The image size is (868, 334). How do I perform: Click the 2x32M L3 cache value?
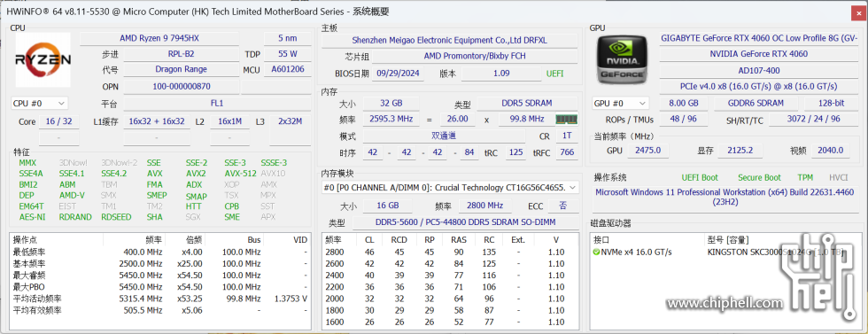pyautogui.click(x=291, y=121)
